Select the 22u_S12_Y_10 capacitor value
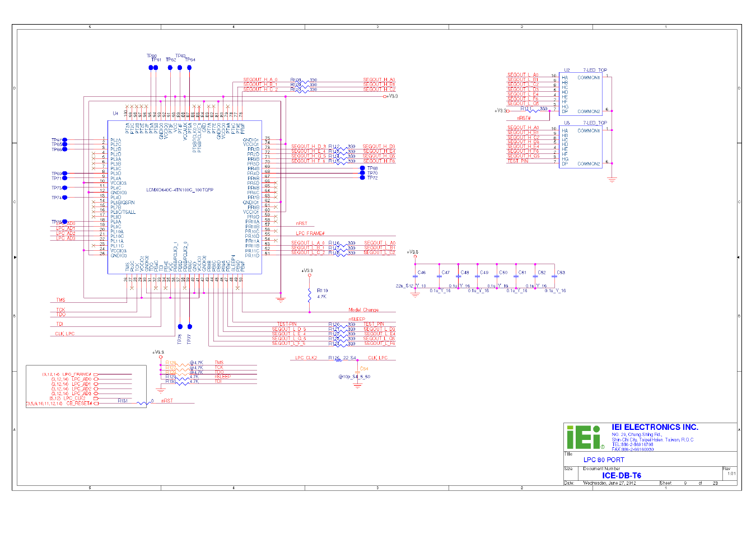Screen dimensions: 756x534 [x=411, y=286]
